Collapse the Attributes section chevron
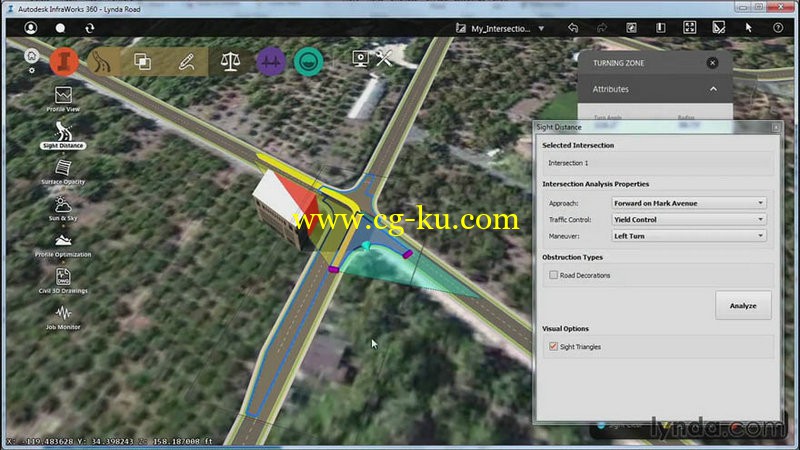The image size is (800, 450). (713, 89)
